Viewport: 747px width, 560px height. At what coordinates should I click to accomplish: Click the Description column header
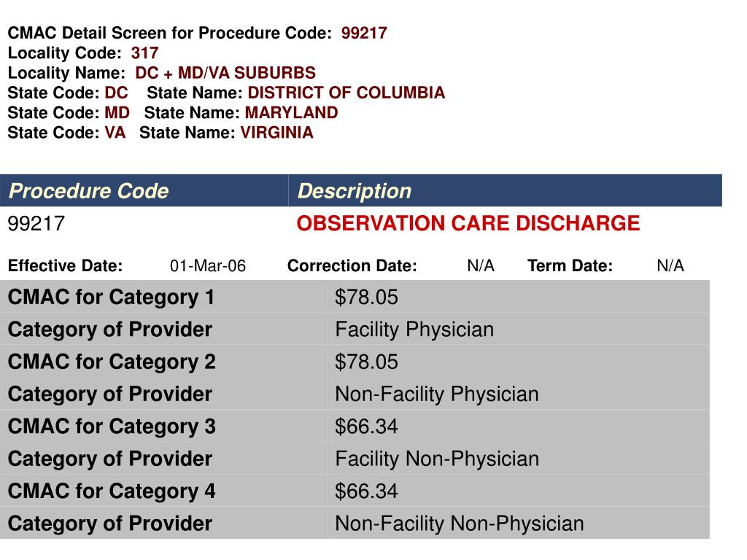(x=354, y=191)
